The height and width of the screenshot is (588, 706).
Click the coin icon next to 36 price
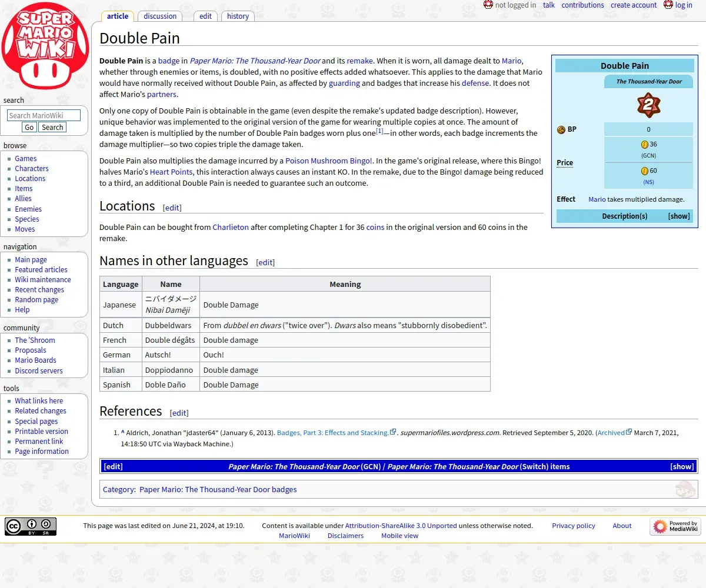[x=644, y=144]
